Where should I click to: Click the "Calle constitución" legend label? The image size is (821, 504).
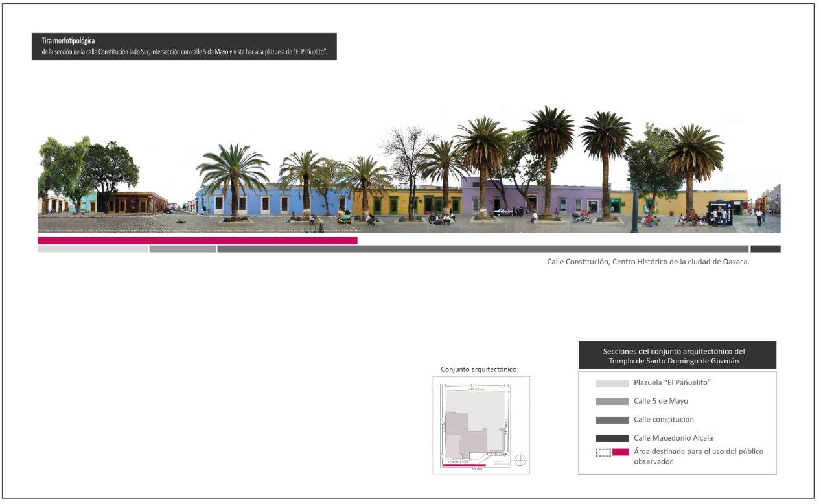tap(664, 420)
